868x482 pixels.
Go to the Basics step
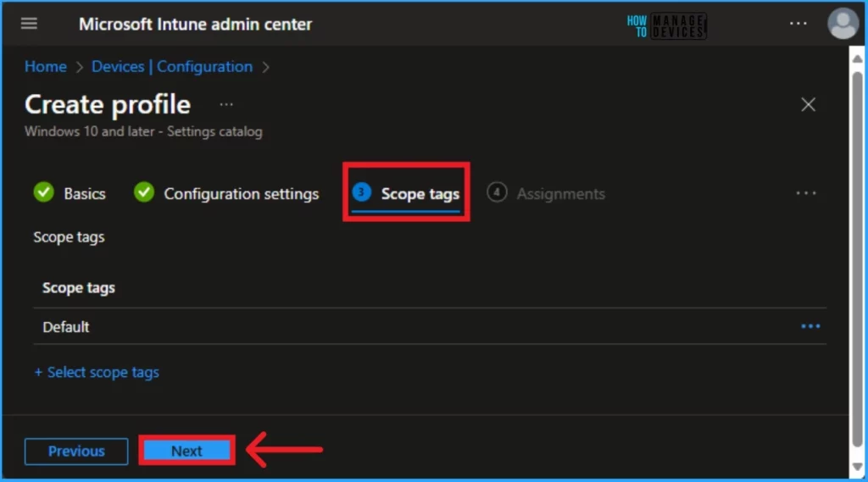point(70,193)
